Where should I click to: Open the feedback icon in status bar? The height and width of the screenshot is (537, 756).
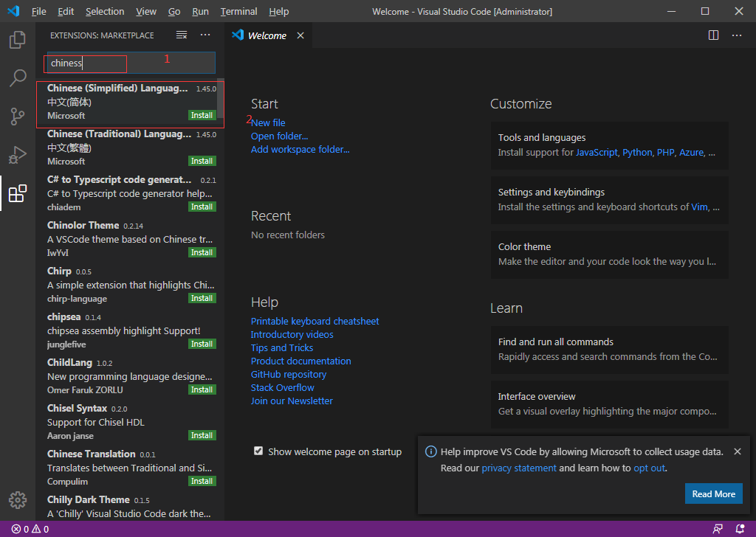[x=718, y=529]
